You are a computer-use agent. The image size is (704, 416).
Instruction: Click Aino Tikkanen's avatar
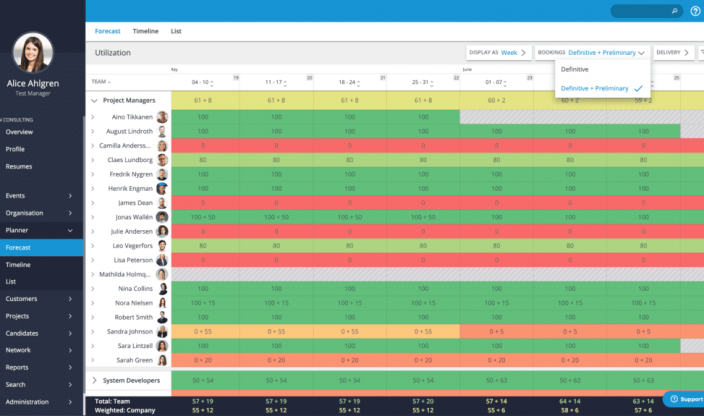[x=162, y=117]
